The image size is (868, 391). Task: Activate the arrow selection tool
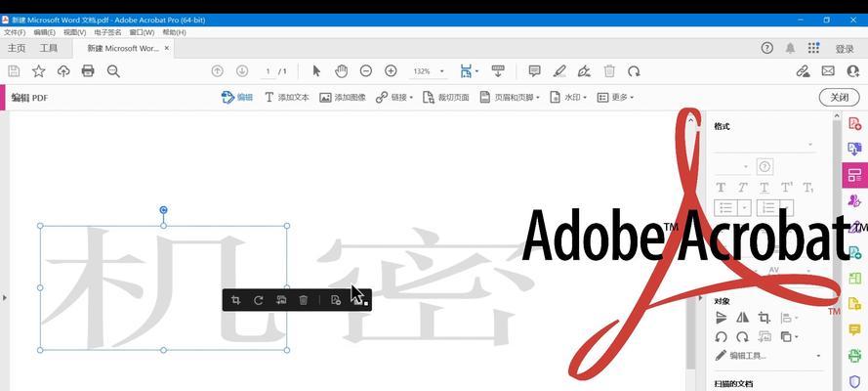316,71
